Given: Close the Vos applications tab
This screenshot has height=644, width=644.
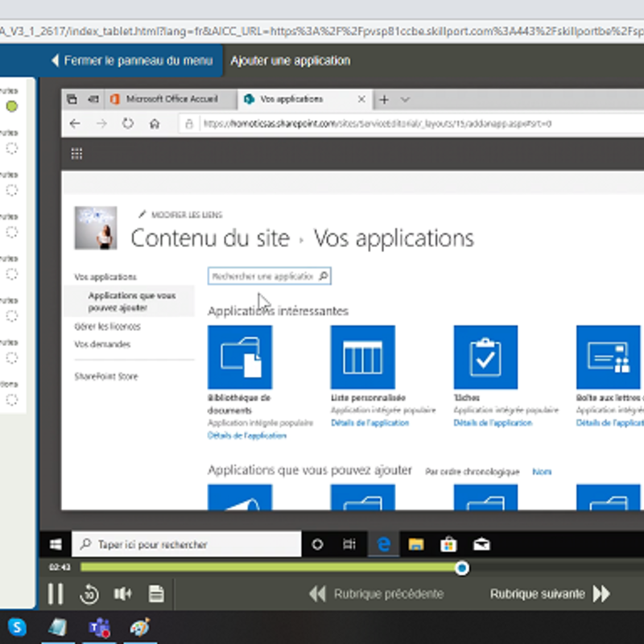Looking at the screenshot, I should coord(361,99).
